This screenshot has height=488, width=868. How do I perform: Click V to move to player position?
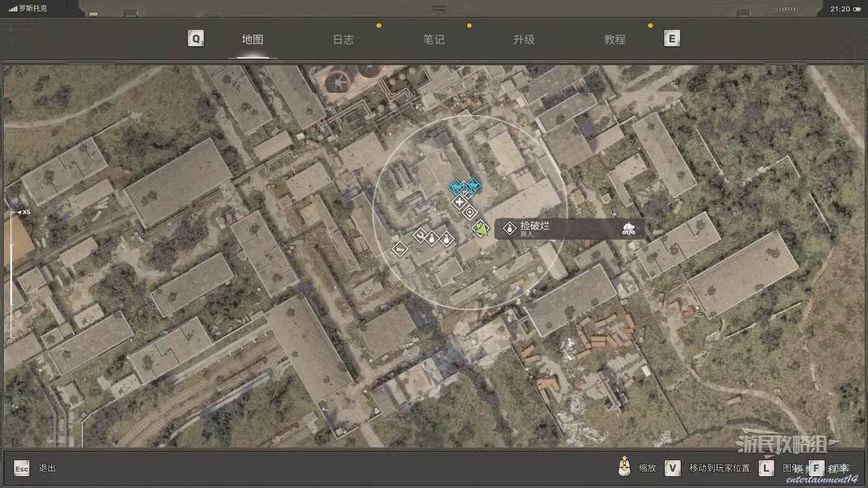click(673, 468)
